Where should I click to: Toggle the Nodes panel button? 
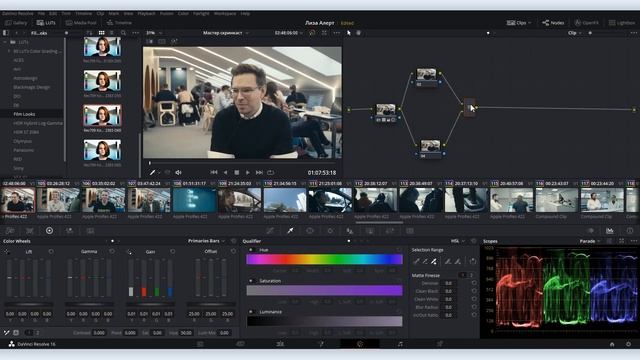553,23
